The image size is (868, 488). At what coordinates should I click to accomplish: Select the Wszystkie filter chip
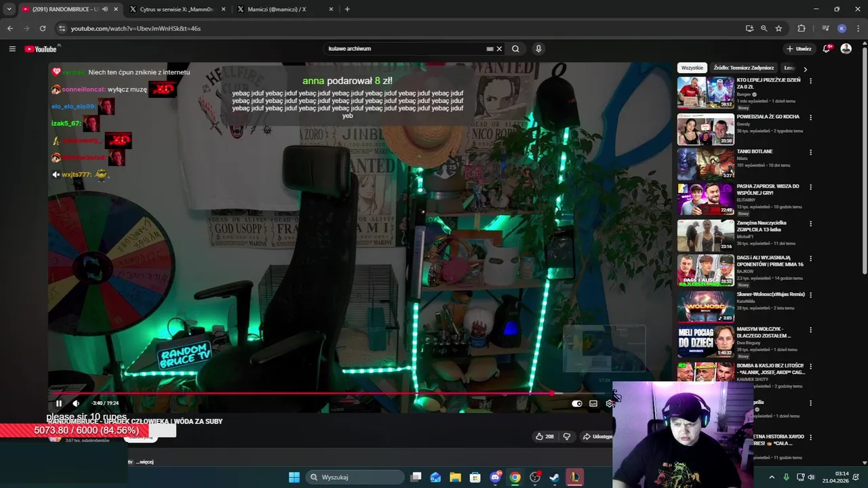coord(692,68)
